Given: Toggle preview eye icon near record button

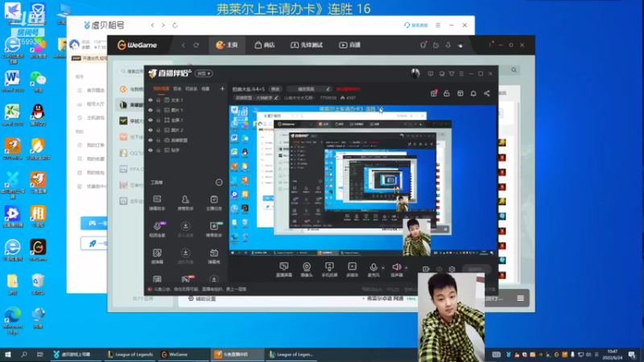Looking at the screenshot, I should coord(439,269).
